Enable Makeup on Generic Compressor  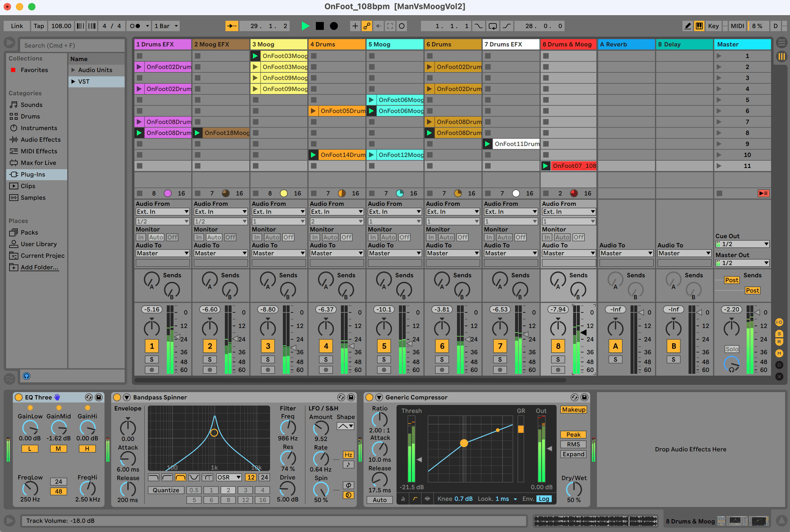pyautogui.click(x=573, y=409)
